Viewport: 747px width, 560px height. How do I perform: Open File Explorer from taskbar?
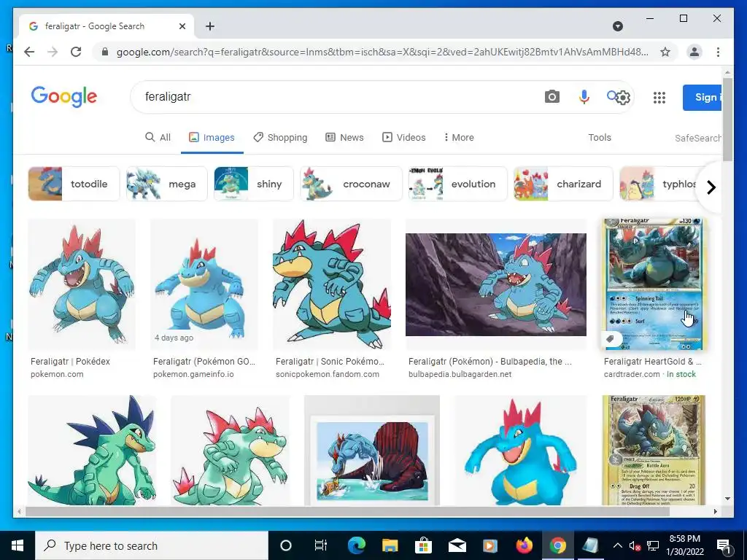coord(390,545)
